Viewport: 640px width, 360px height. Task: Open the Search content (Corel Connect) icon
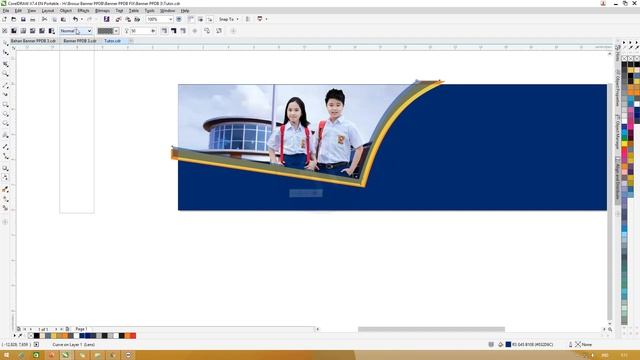click(x=107, y=19)
